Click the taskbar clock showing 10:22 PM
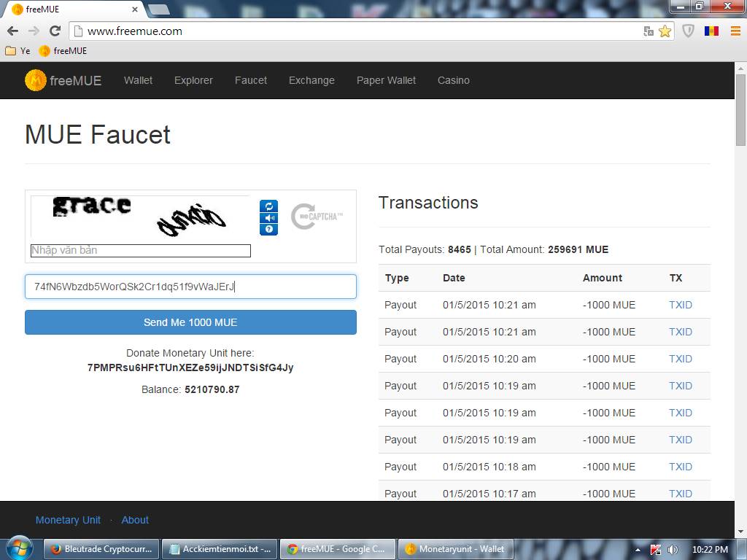 [710, 550]
